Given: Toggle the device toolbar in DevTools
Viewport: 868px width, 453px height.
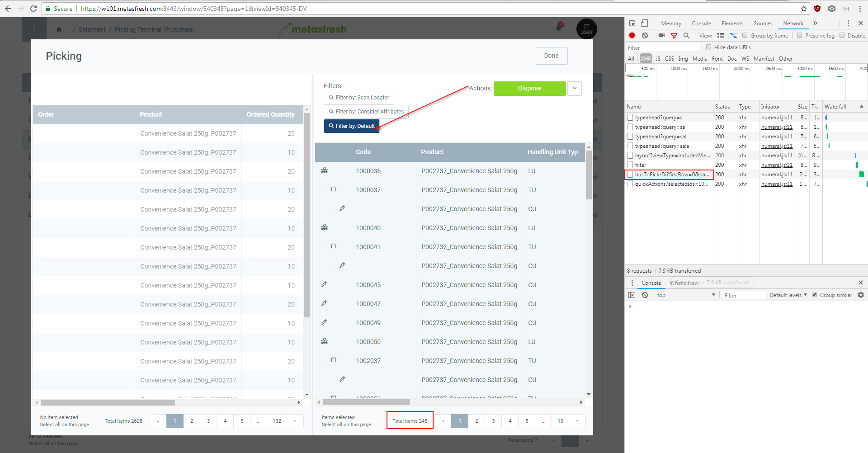Looking at the screenshot, I should [x=644, y=23].
